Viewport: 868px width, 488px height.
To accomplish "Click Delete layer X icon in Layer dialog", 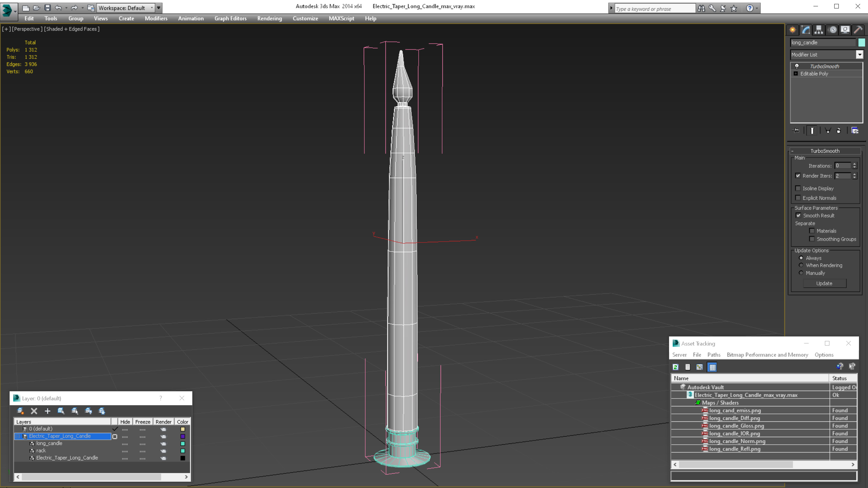I will 34,411.
